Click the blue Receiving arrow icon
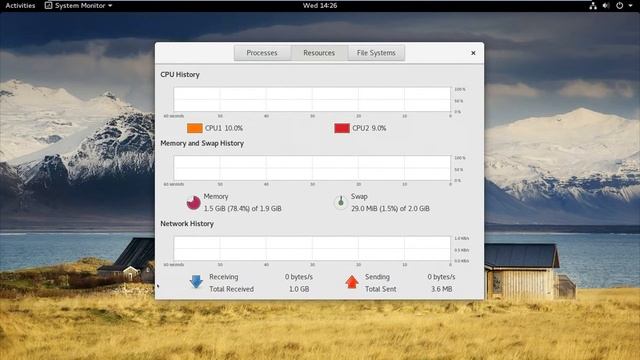The image size is (640, 360). pyautogui.click(x=196, y=282)
